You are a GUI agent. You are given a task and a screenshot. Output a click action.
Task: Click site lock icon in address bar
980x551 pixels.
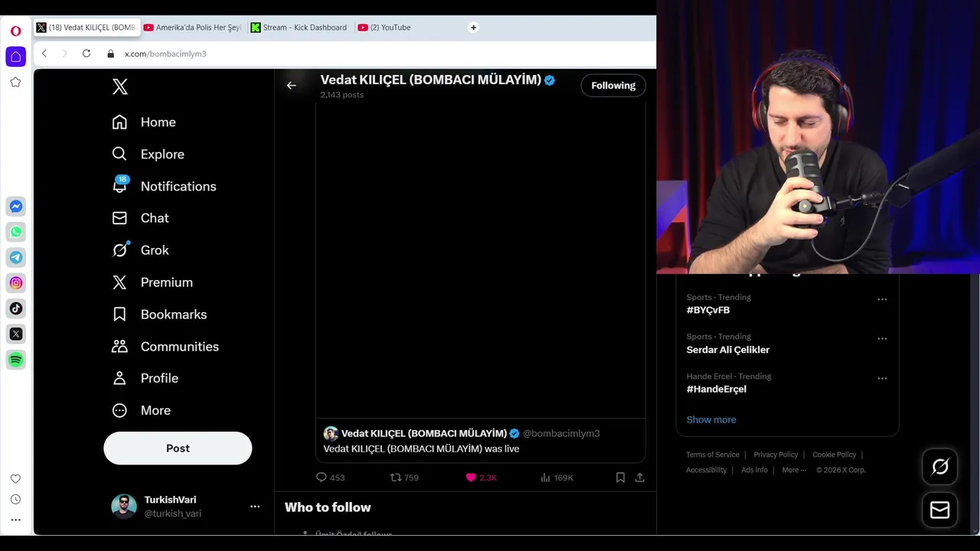[111, 54]
